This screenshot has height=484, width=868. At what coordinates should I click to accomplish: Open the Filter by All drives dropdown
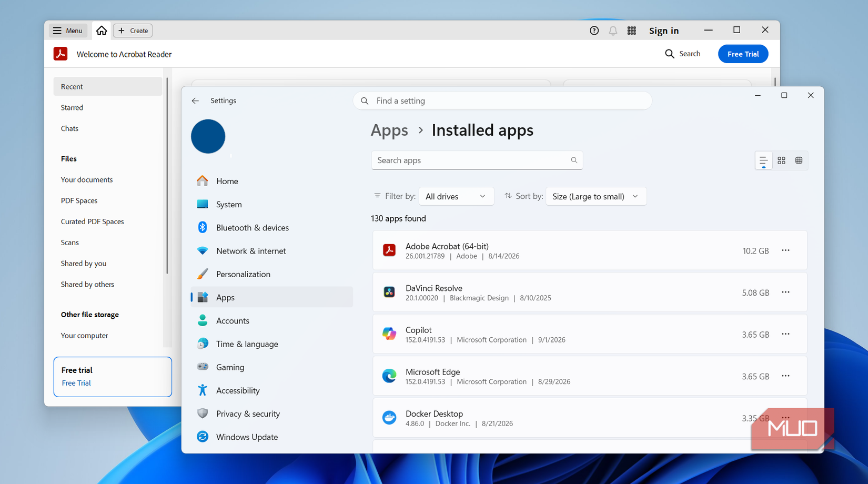coord(456,196)
